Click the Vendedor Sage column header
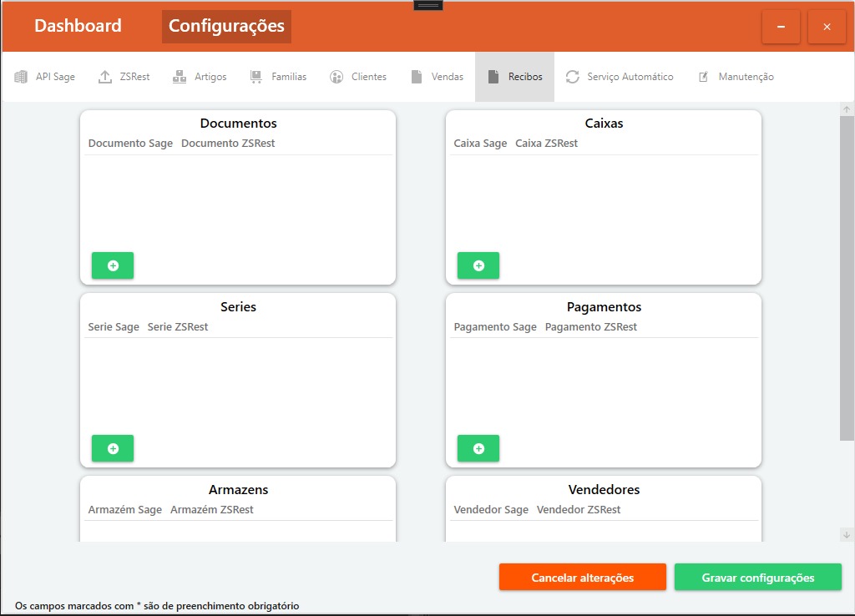 tap(491, 510)
